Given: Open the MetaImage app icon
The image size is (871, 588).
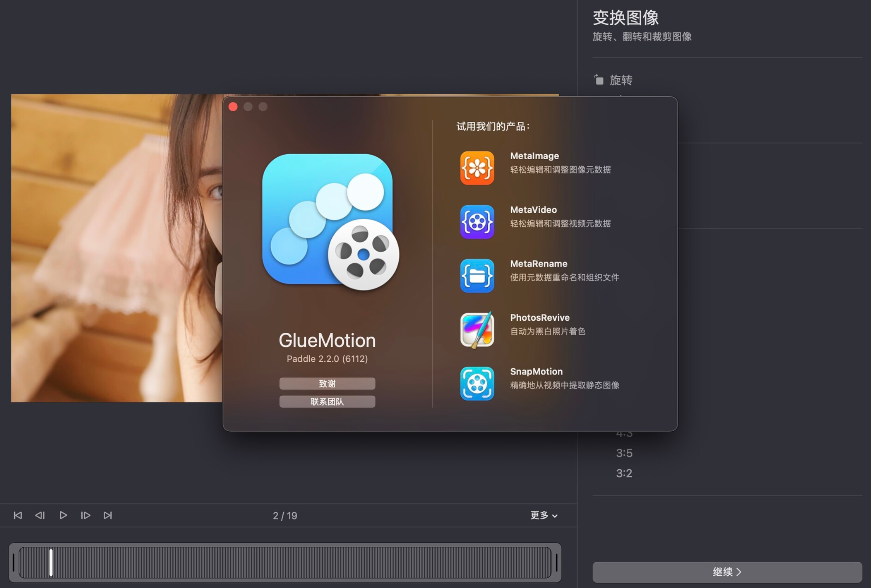Looking at the screenshot, I should point(477,168).
